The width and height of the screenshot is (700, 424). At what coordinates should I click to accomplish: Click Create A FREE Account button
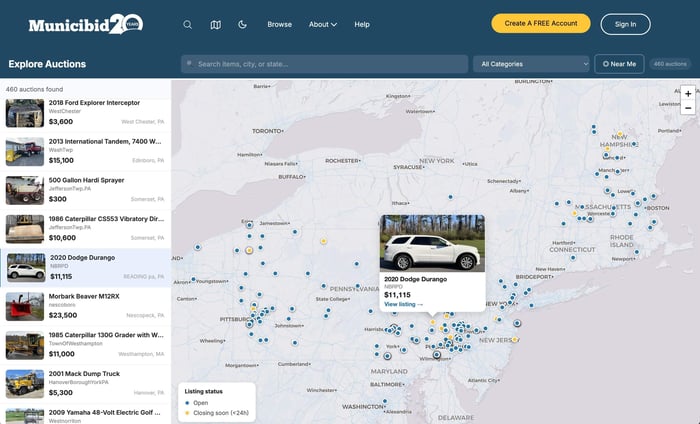[541, 23]
